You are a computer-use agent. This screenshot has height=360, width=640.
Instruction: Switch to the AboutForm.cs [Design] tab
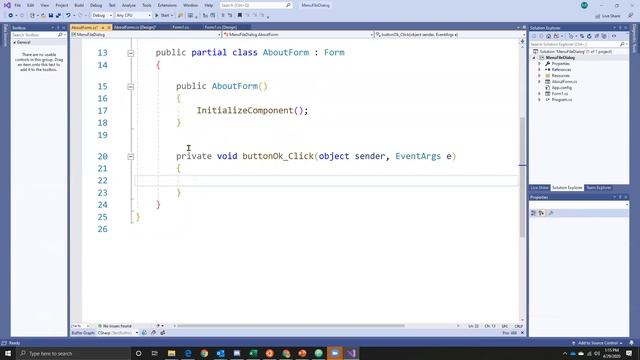pyautogui.click(x=135, y=27)
